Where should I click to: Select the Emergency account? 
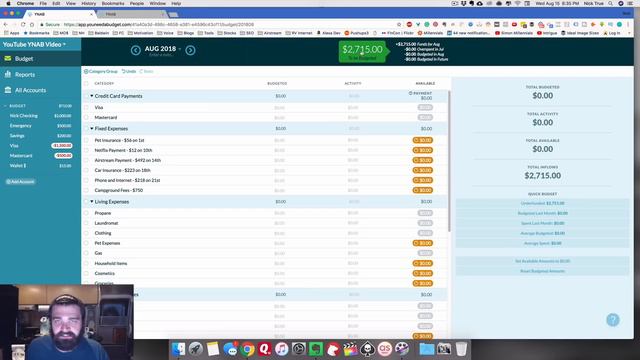click(40, 126)
